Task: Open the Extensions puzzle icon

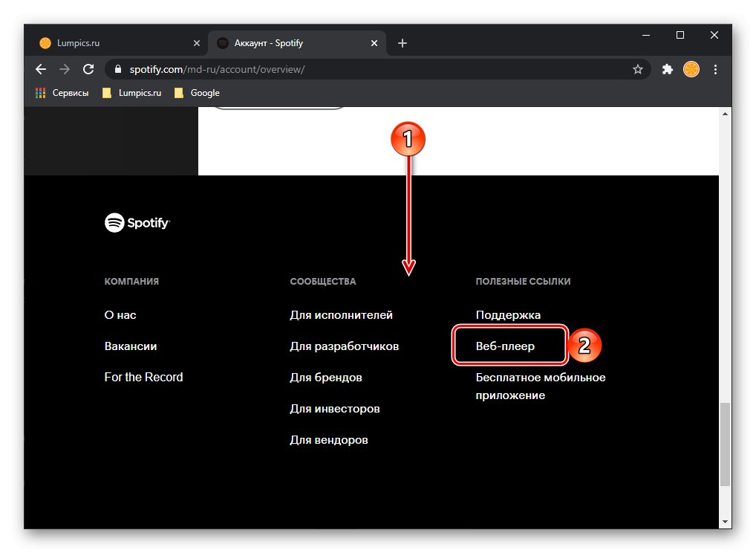Action: pyautogui.click(x=668, y=69)
